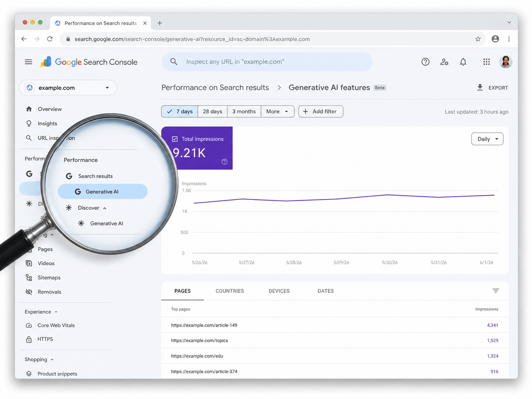This screenshot has height=399, width=532.
Task: Open the table filter rows icon
Action: pyautogui.click(x=496, y=291)
